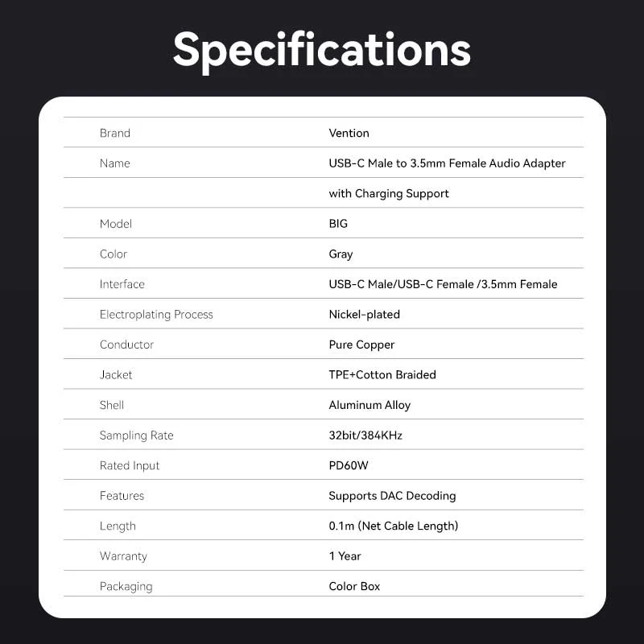Select the 1 Year warranty value
Image resolution: width=644 pixels, height=644 pixels.
(x=345, y=556)
